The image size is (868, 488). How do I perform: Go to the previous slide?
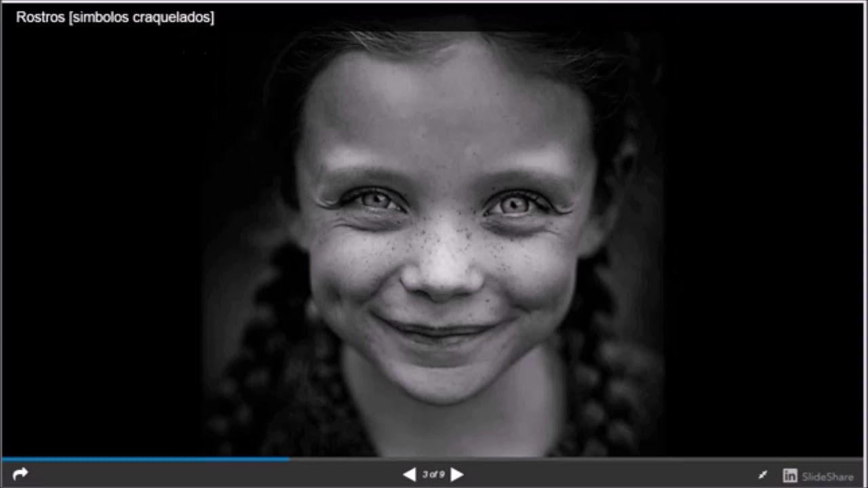point(409,474)
